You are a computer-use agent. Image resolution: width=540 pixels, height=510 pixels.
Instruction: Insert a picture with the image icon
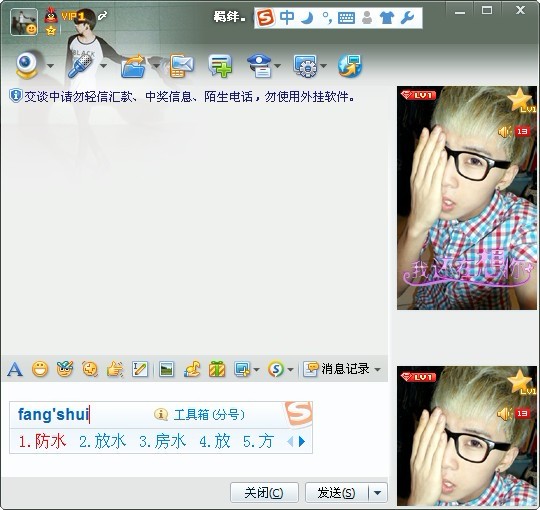166,370
